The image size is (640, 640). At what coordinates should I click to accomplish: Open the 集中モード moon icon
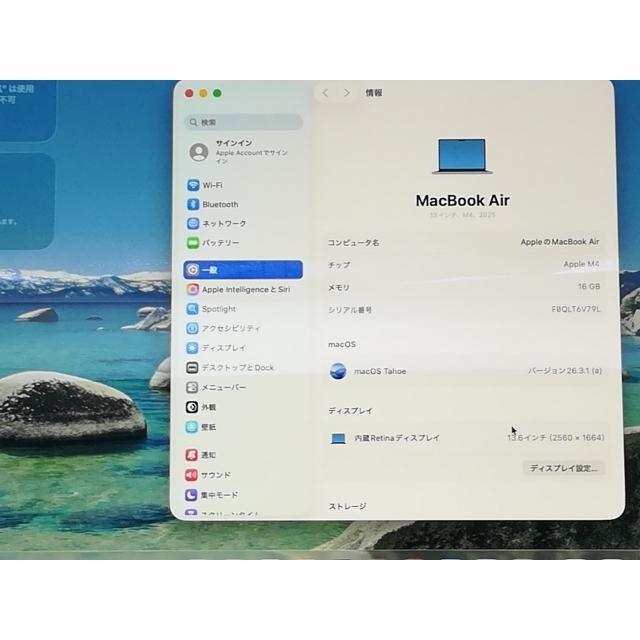191,495
